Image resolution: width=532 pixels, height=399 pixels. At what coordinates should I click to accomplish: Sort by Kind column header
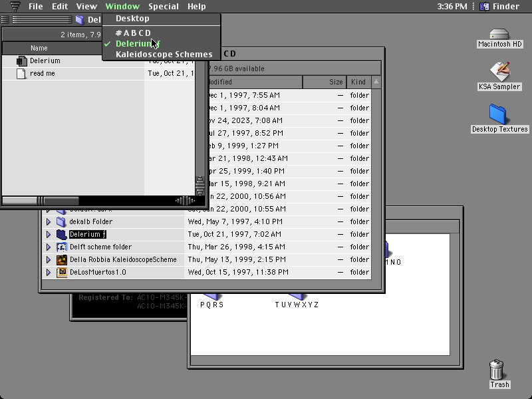coord(358,82)
